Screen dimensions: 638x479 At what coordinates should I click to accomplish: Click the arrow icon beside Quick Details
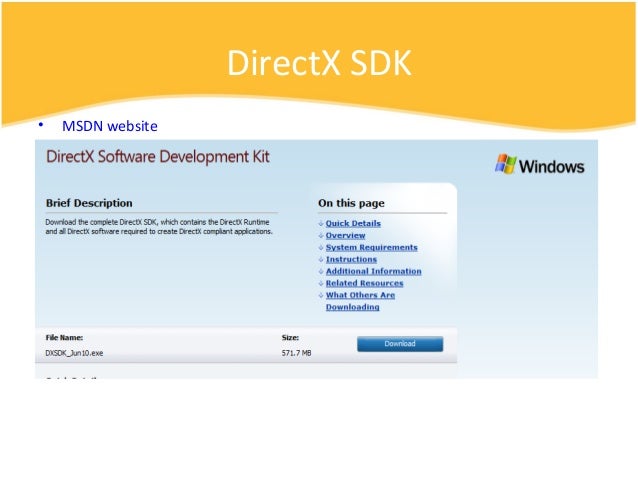click(x=321, y=223)
